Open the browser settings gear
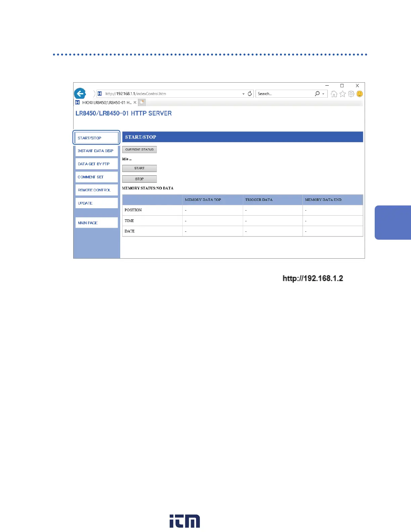Viewport: 411px width, 532px height. click(x=351, y=94)
